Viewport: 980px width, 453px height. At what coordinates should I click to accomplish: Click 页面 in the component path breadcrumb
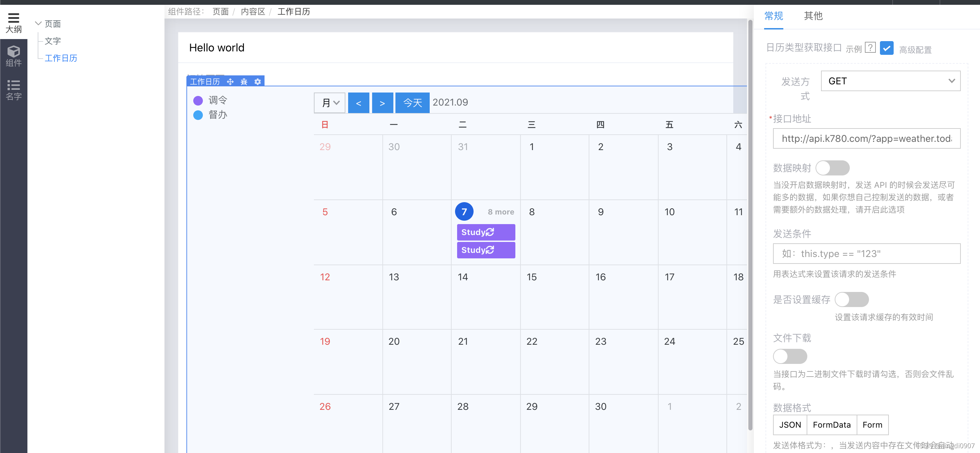(x=220, y=11)
